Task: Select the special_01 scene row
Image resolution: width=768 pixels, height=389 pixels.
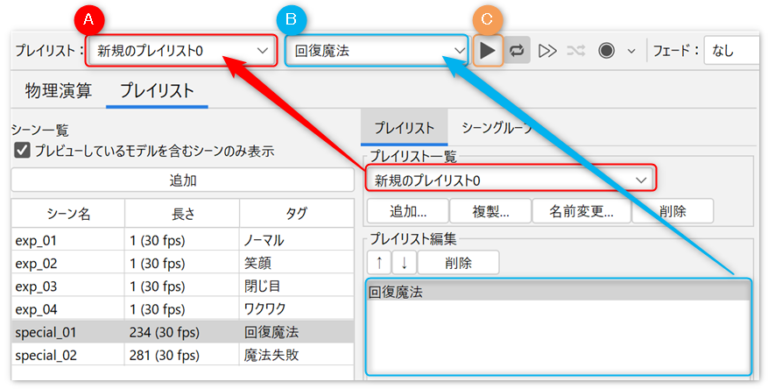Action: click(182, 332)
